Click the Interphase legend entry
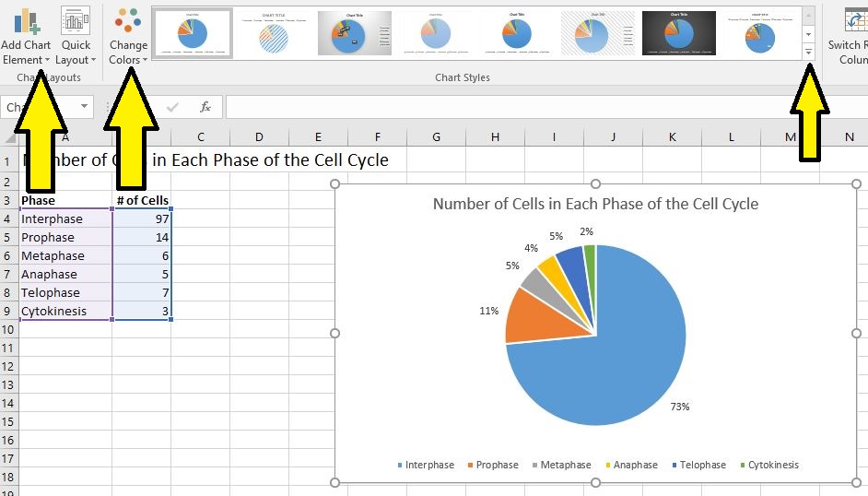The height and width of the screenshot is (496, 868). point(428,466)
